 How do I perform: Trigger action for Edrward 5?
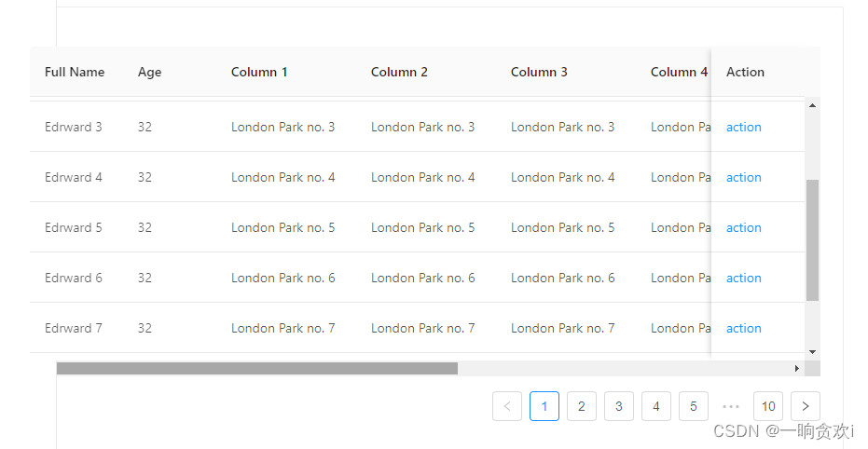pyautogui.click(x=744, y=228)
